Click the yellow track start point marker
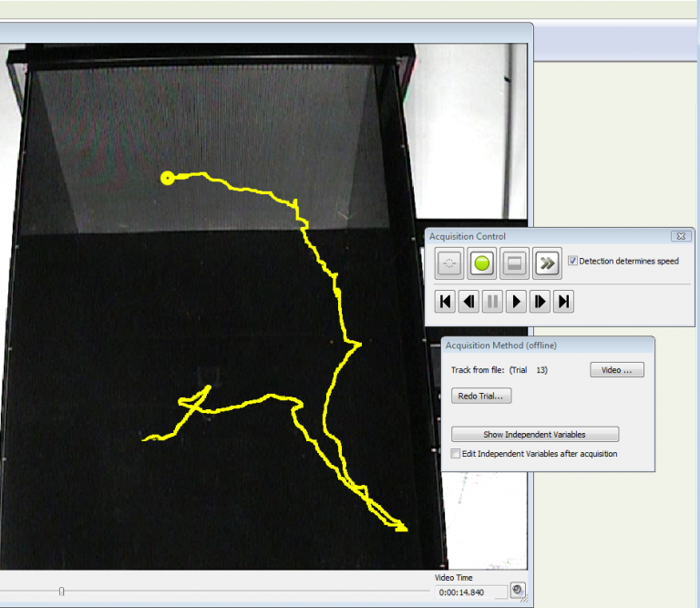This screenshot has width=700, height=608. click(x=167, y=178)
